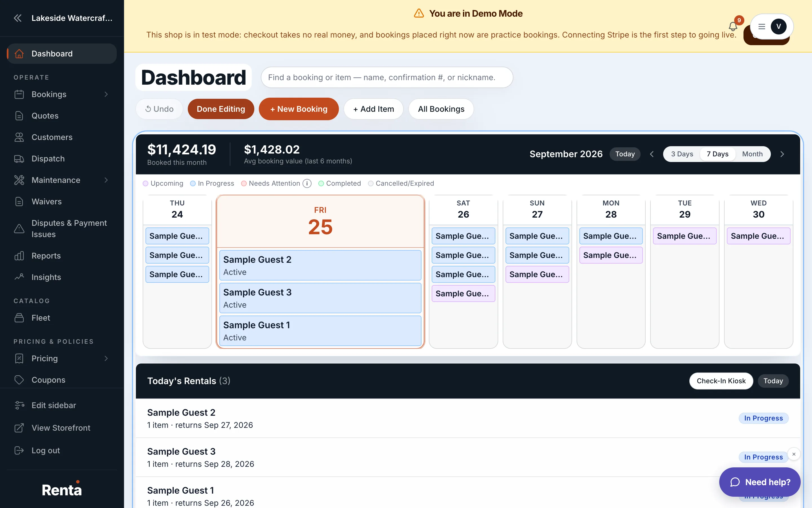Image resolution: width=812 pixels, height=508 pixels.
Task: Dismiss the help chat widget with X
Action: pyautogui.click(x=794, y=454)
